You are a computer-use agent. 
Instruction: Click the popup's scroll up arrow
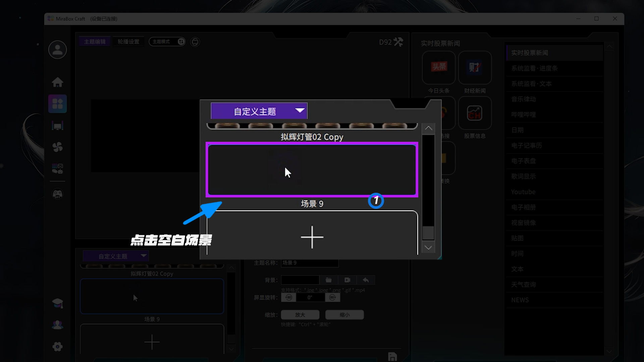(428, 128)
